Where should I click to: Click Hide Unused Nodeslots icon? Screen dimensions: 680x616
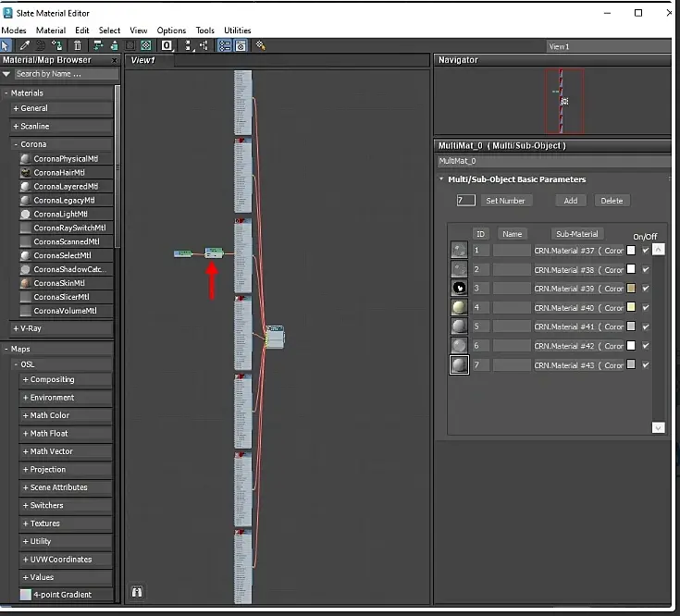[x=114, y=45]
